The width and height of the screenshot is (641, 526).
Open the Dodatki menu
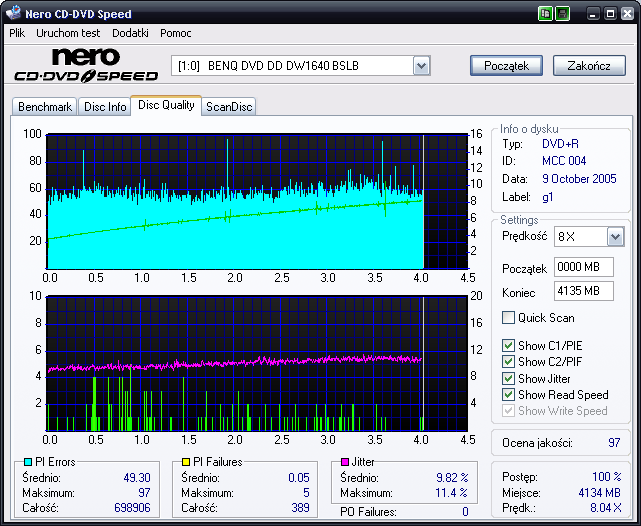tap(130, 33)
